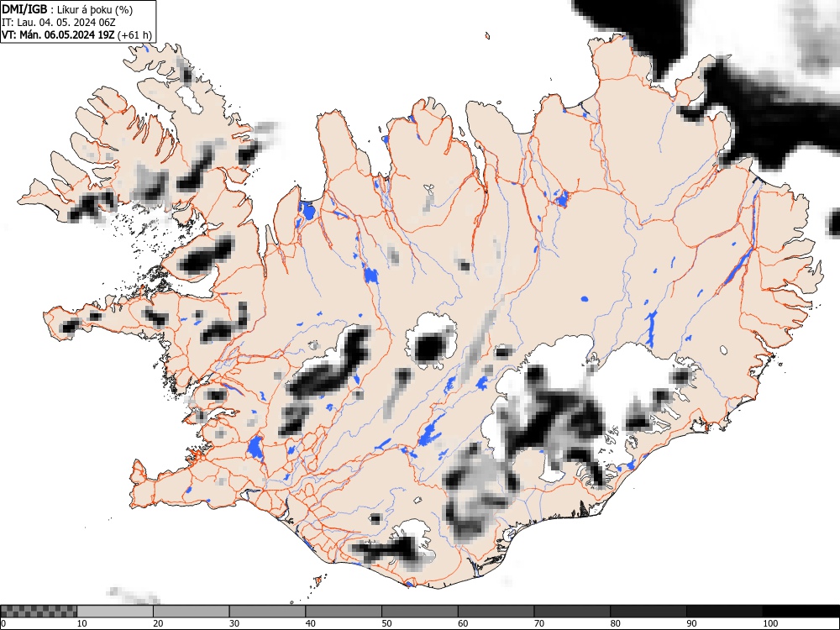Select the valid time 'VT: Mán. 06.05.2024 19Z'
Screen dimensions: 840x630
point(58,34)
